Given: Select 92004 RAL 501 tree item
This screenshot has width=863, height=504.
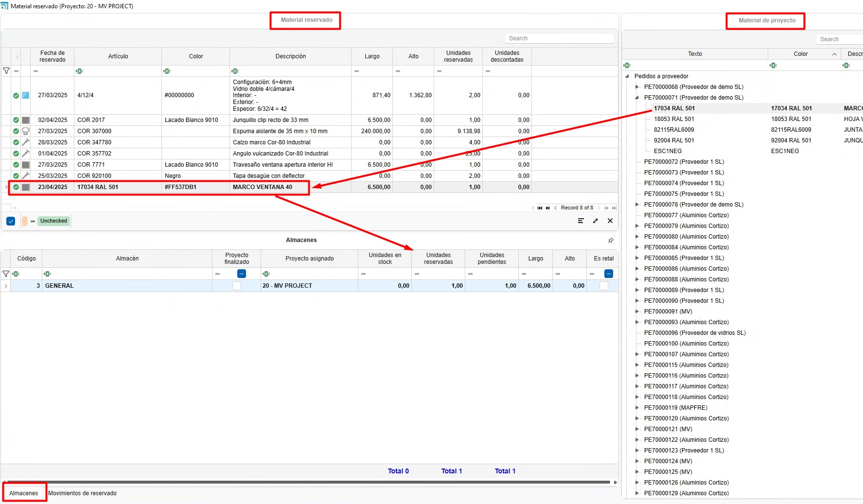Looking at the screenshot, I should tap(674, 140).
